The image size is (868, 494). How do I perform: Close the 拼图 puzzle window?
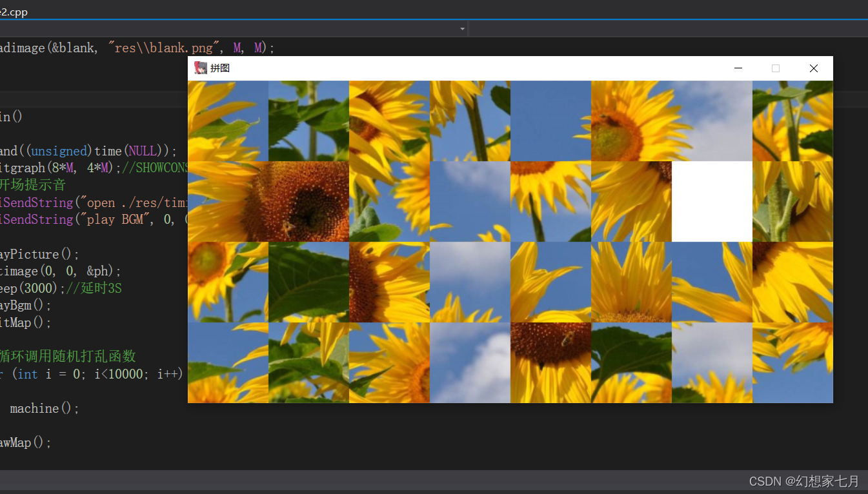(813, 68)
